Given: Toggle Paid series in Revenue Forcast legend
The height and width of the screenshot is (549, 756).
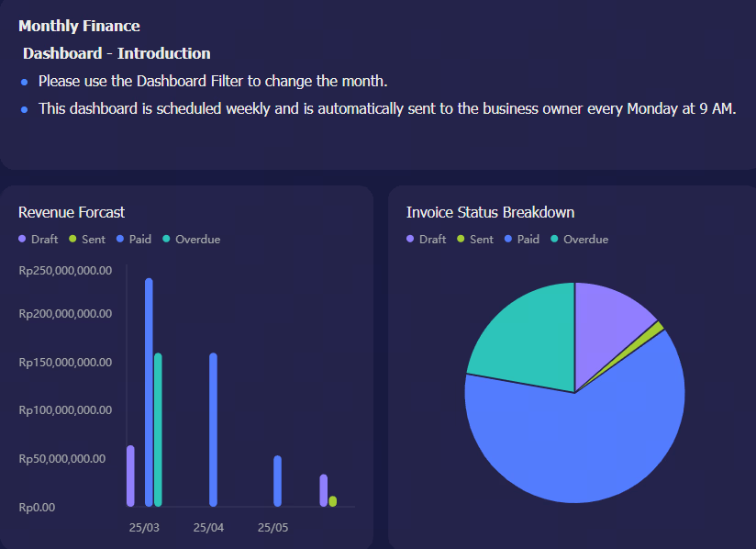Looking at the screenshot, I should click(x=134, y=240).
